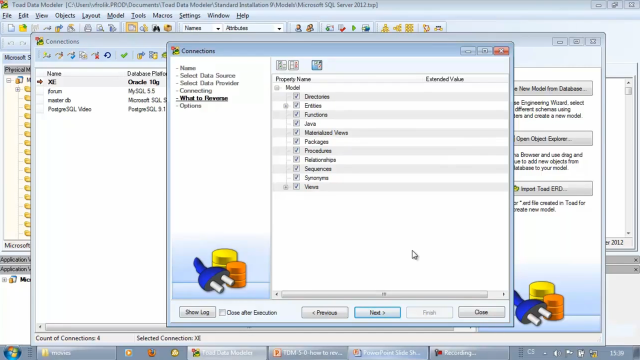Open the Objects menu
640x360 pixels.
[x=65, y=16]
